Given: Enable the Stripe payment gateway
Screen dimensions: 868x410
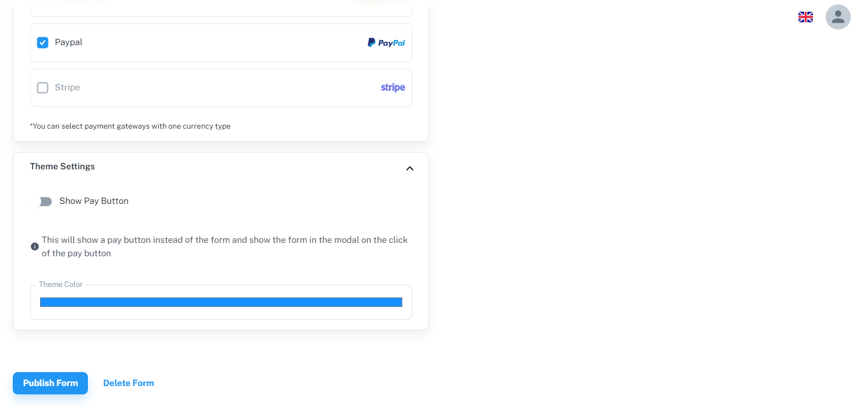Looking at the screenshot, I should coord(42,87).
